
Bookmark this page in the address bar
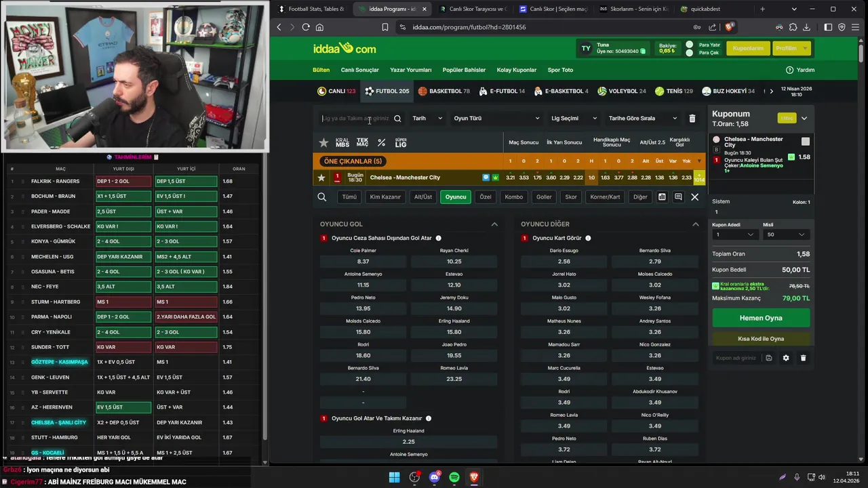(384, 27)
